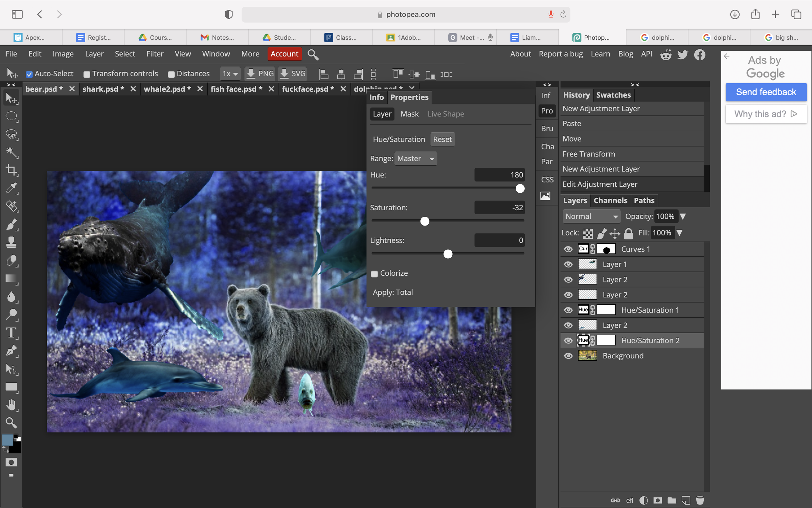The image size is (812, 508).
Task: Click the Hue/Saturation Reset button
Action: (443, 139)
